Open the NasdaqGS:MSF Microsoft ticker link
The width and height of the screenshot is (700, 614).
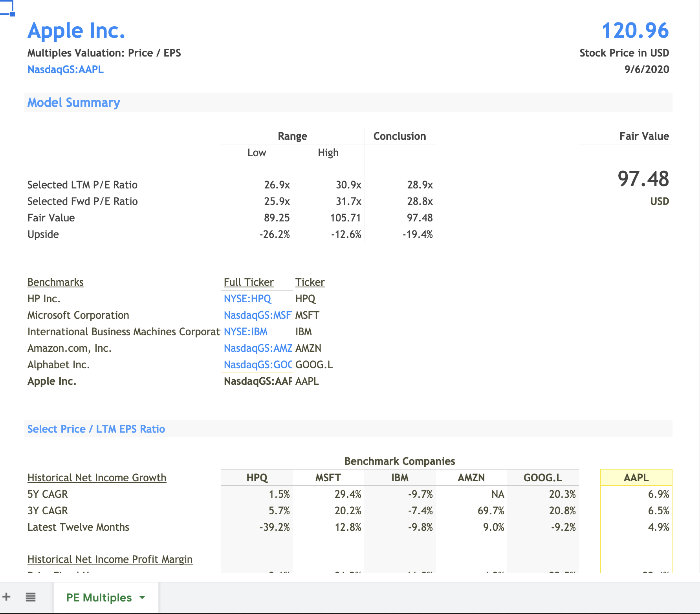tap(258, 315)
